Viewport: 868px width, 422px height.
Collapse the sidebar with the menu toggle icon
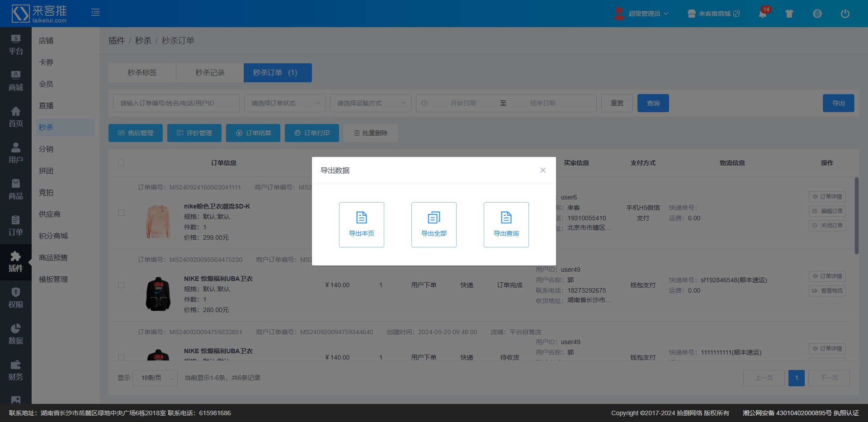[x=95, y=12]
